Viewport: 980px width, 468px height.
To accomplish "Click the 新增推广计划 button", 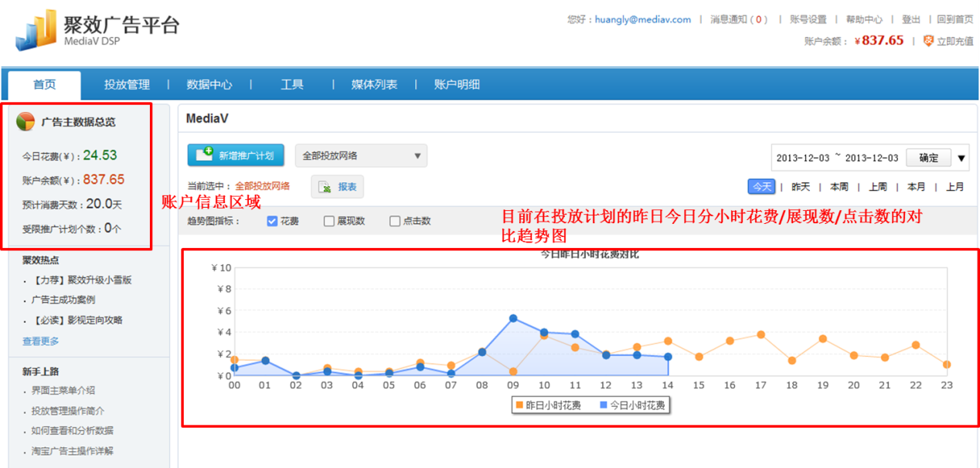I will 236,155.
